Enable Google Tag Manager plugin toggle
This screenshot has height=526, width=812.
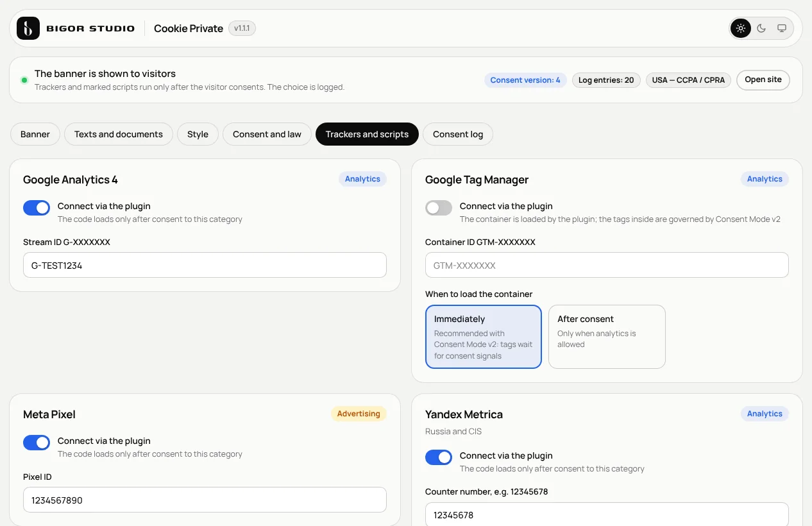pos(439,208)
